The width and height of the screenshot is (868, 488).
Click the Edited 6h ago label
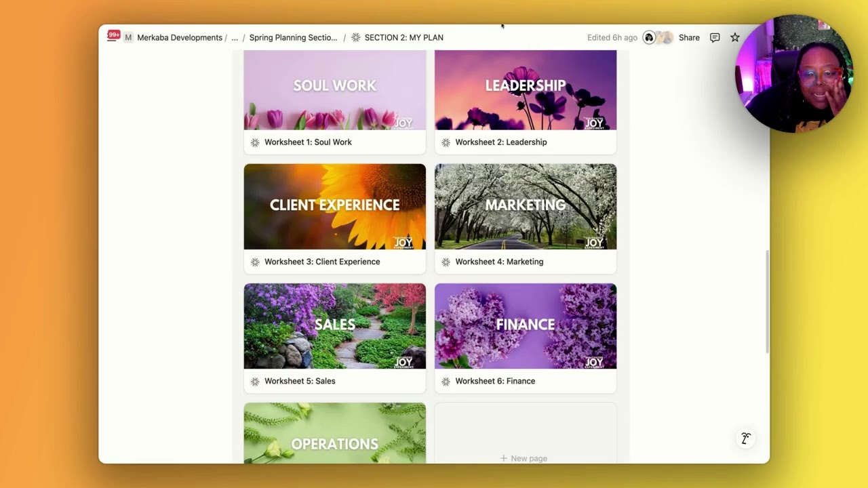click(x=612, y=37)
